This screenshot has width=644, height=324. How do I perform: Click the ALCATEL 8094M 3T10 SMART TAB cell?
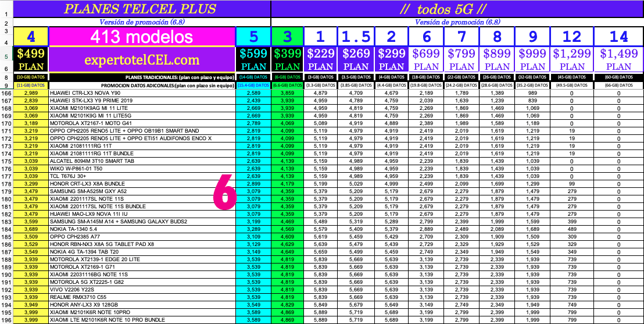pos(142,161)
